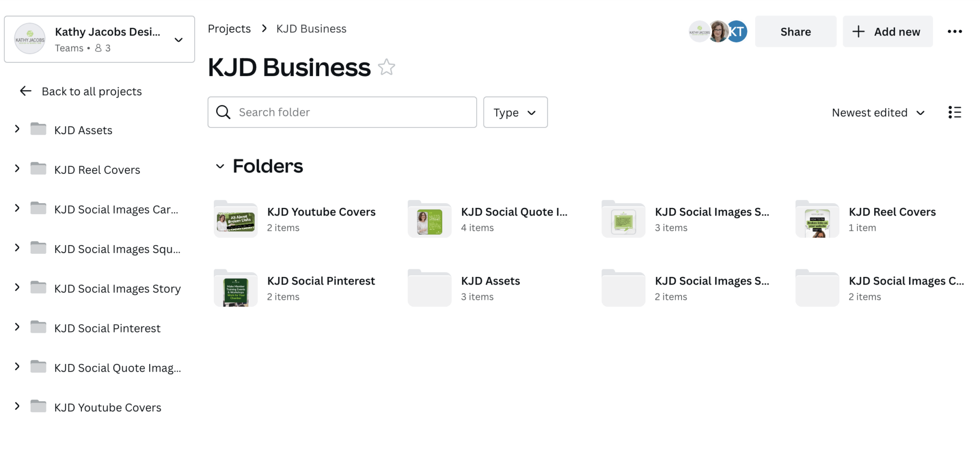
Task: Collapse the Folders section
Action: [220, 166]
